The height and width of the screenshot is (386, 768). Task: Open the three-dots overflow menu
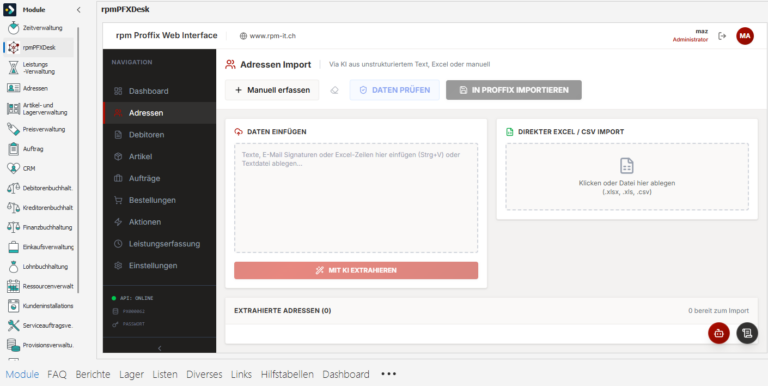[x=388, y=374]
